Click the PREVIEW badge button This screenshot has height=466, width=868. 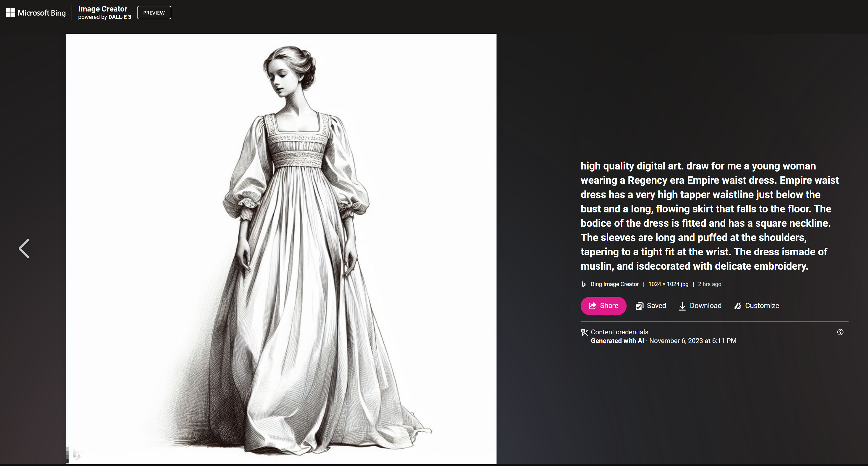[154, 13]
